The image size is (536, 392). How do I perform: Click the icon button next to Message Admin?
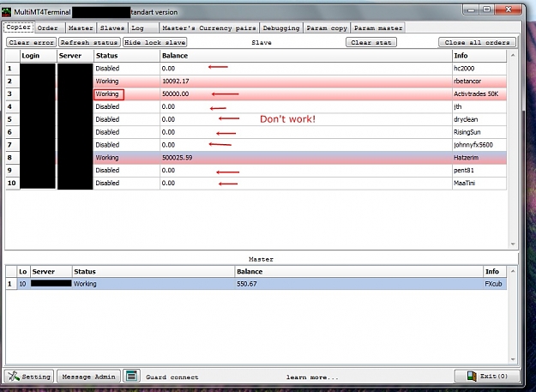coord(131,376)
